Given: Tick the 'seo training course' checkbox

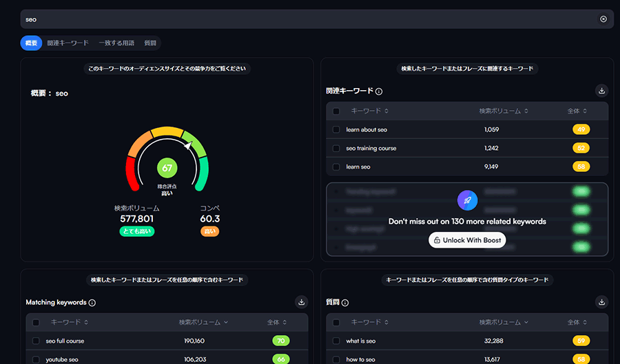Looking at the screenshot, I should pyautogui.click(x=336, y=148).
